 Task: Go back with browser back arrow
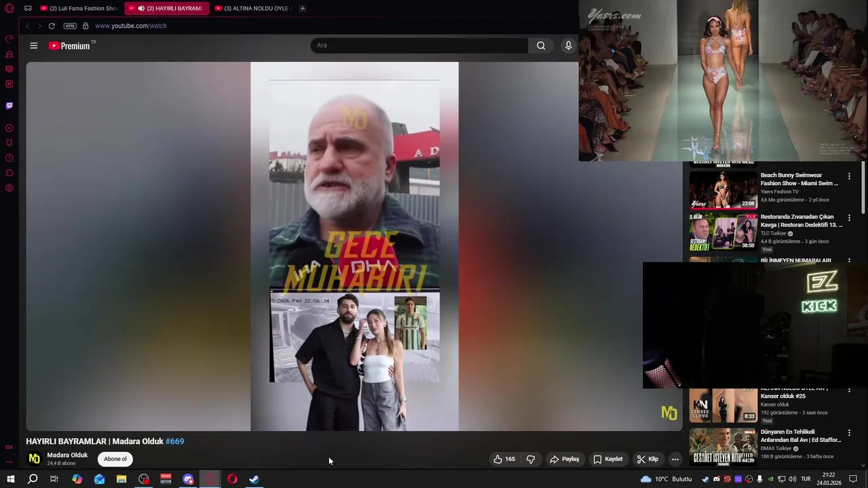point(27,26)
